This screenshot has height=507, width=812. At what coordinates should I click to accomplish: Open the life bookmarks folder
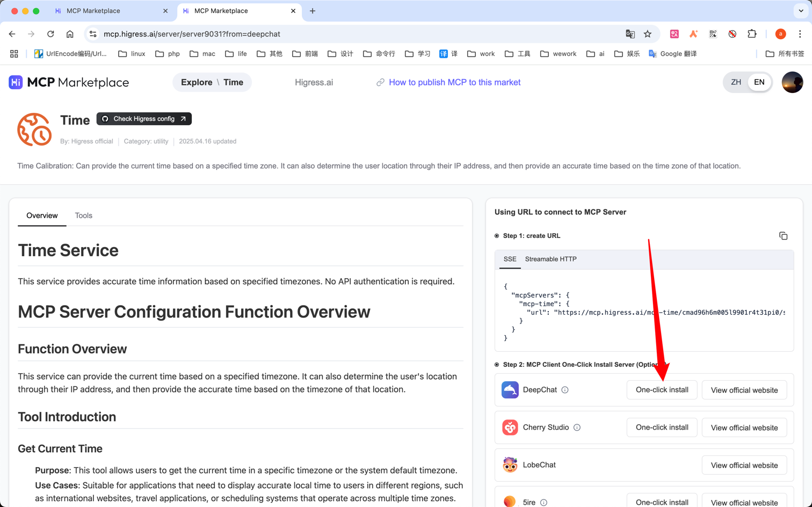tap(236, 54)
